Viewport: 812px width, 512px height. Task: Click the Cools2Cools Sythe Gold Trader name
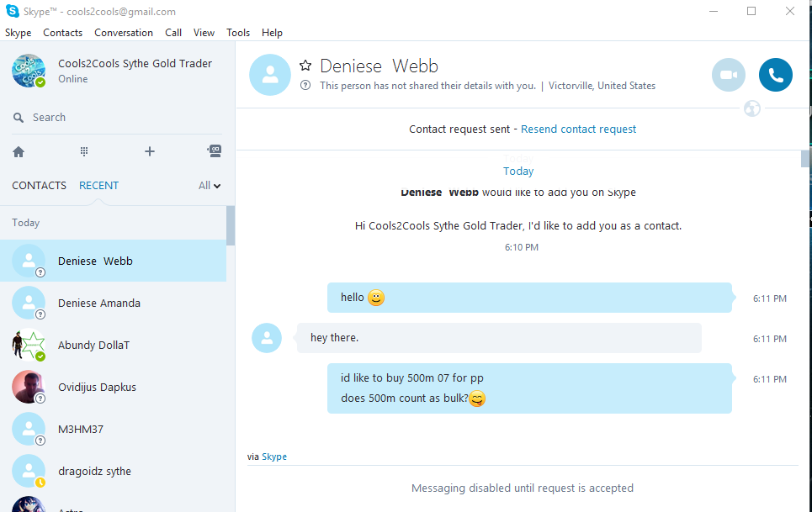(135, 64)
